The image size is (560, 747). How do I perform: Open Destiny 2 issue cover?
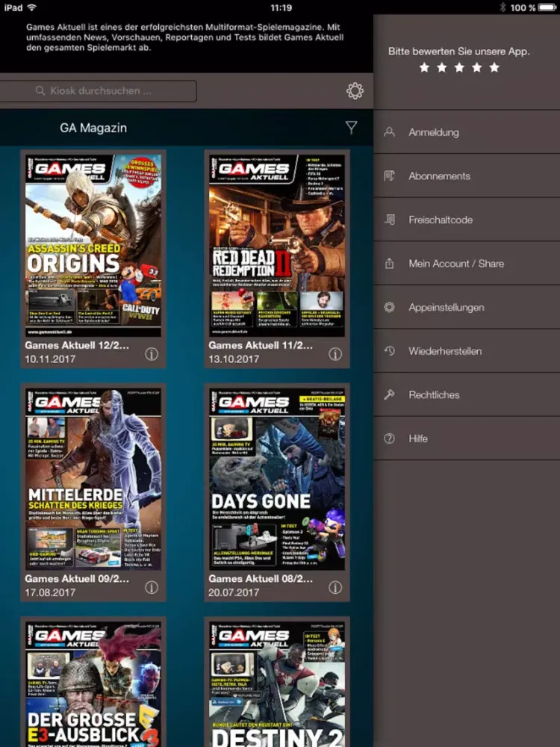pos(277,684)
